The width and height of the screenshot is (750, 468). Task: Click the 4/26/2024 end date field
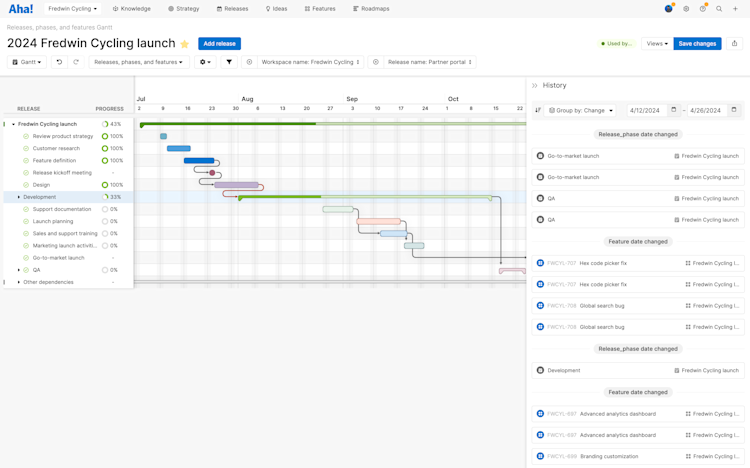pos(705,111)
